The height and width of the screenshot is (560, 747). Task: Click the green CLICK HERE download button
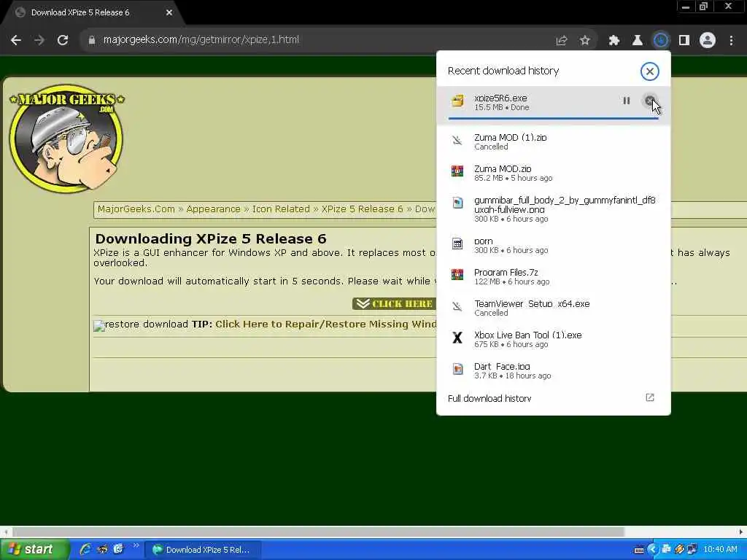coord(393,304)
